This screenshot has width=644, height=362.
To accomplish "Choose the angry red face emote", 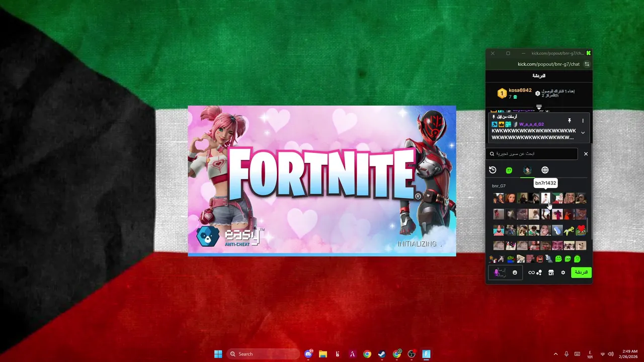I will coord(540,259).
